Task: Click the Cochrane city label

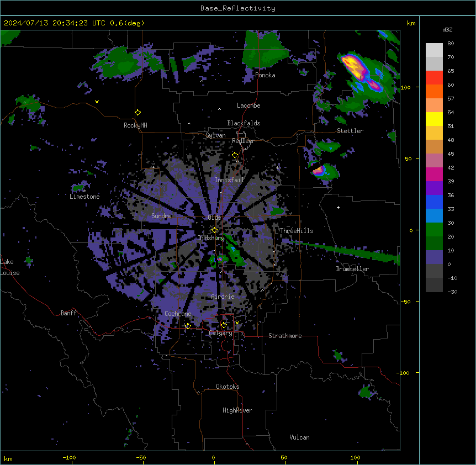Action: click(x=178, y=314)
